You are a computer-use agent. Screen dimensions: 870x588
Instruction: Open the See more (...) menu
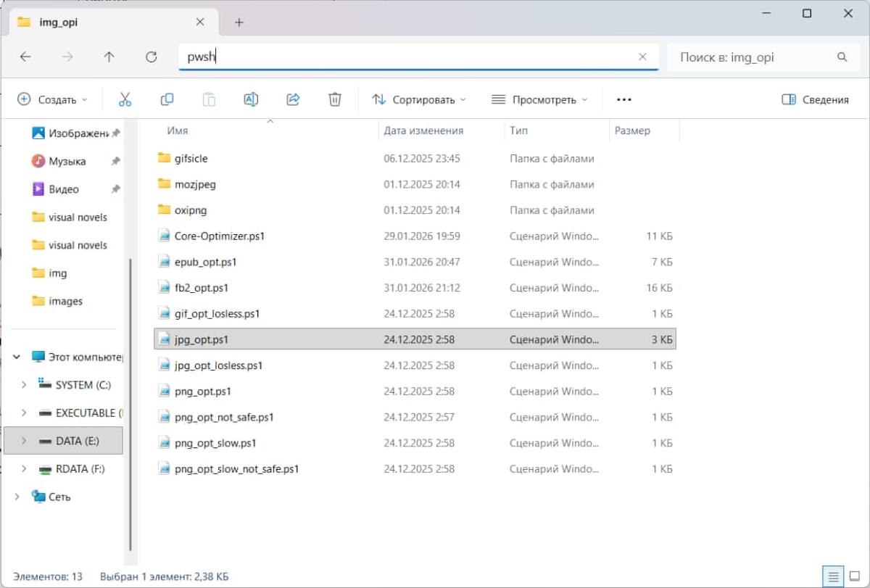pyautogui.click(x=623, y=99)
